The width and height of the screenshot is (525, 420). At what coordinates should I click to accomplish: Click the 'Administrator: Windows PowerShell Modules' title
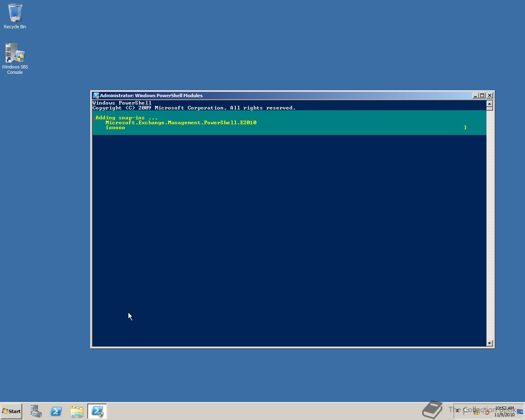click(151, 96)
